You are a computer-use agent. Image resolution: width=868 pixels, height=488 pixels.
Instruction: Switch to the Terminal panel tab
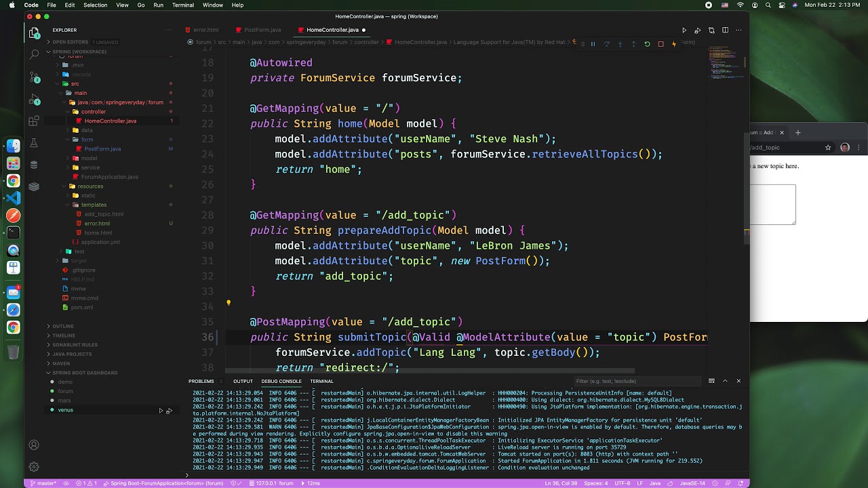point(321,381)
